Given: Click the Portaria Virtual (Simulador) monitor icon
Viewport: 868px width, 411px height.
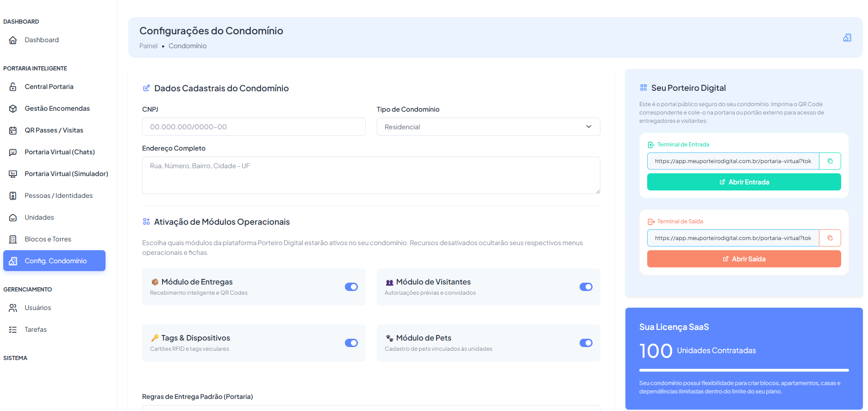Looking at the screenshot, I should pyautogui.click(x=13, y=174).
